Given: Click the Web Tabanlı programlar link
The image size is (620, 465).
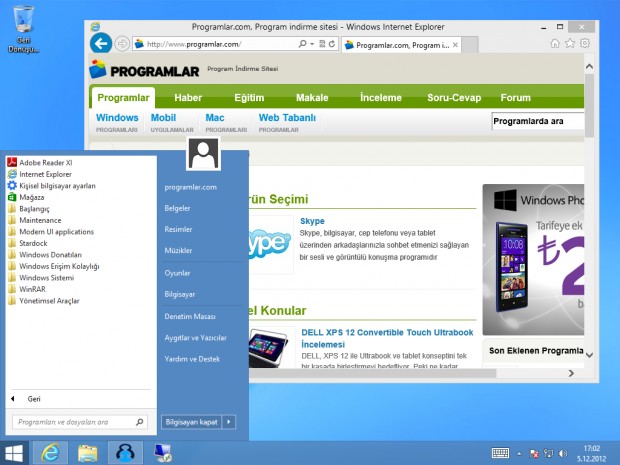Looking at the screenshot, I should [287, 123].
